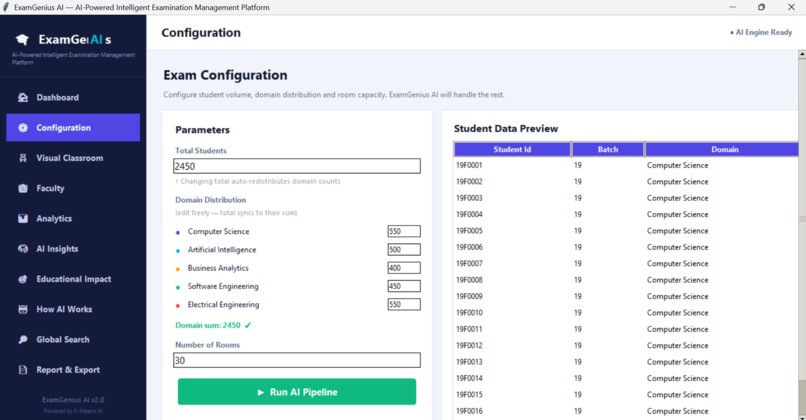This screenshot has height=420, width=806.
Task: Open the Dashboard page
Action: 73,97
